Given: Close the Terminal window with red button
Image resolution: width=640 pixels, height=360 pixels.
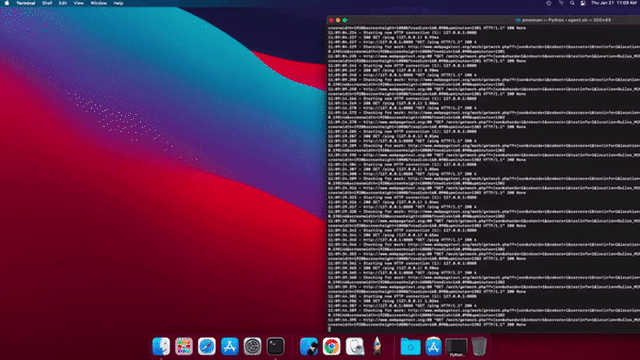Looking at the screenshot, I should (331, 20).
